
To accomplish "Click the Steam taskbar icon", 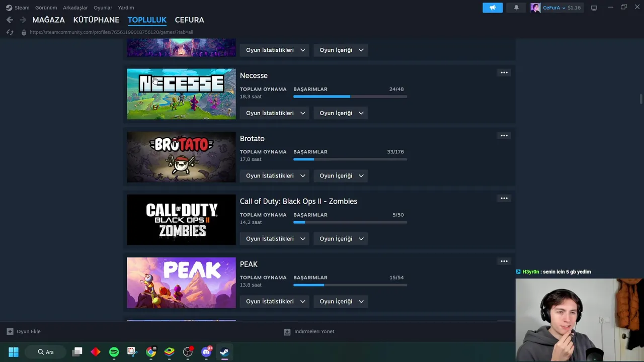I will 224,352.
